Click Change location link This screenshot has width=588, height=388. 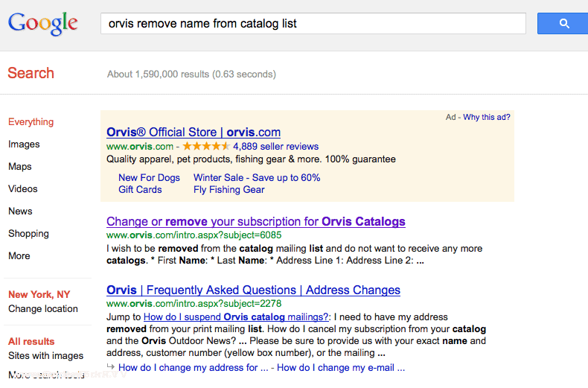(43, 309)
